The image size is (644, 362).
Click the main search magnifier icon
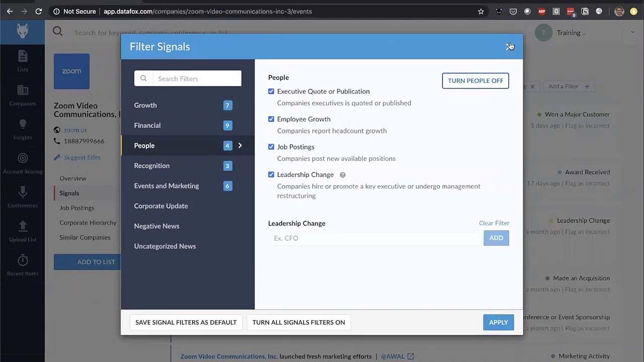point(58,32)
